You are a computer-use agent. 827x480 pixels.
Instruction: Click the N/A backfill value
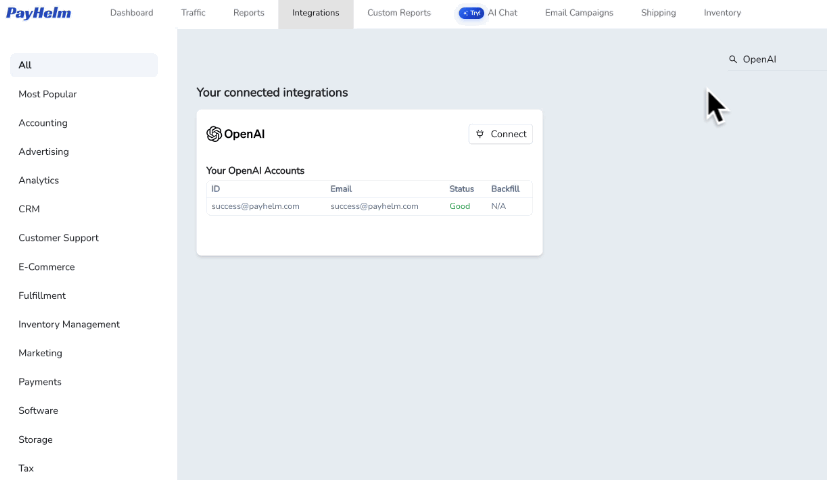pos(498,206)
